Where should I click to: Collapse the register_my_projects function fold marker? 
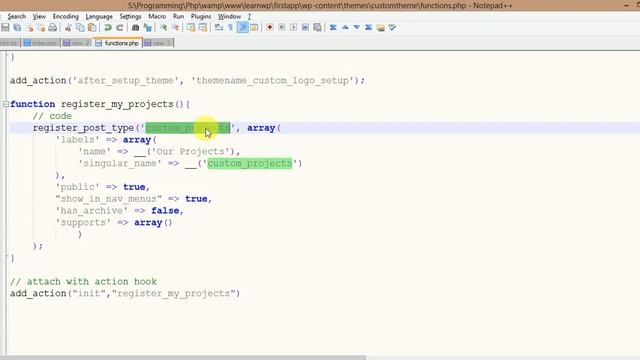[x=6, y=104]
